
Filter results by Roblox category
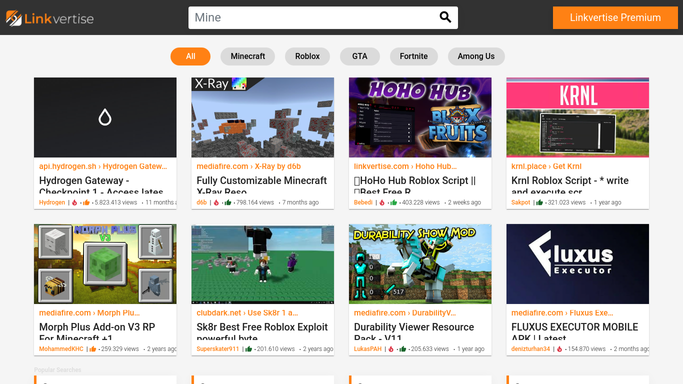(307, 56)
